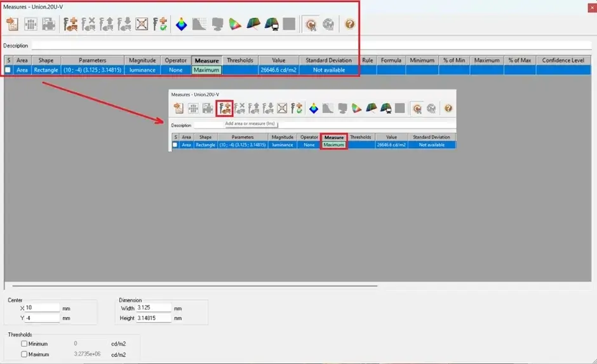The image size is (597, 364).
Task: Enable the Minimum threshold checkbox
Action: tap(24, 344)
